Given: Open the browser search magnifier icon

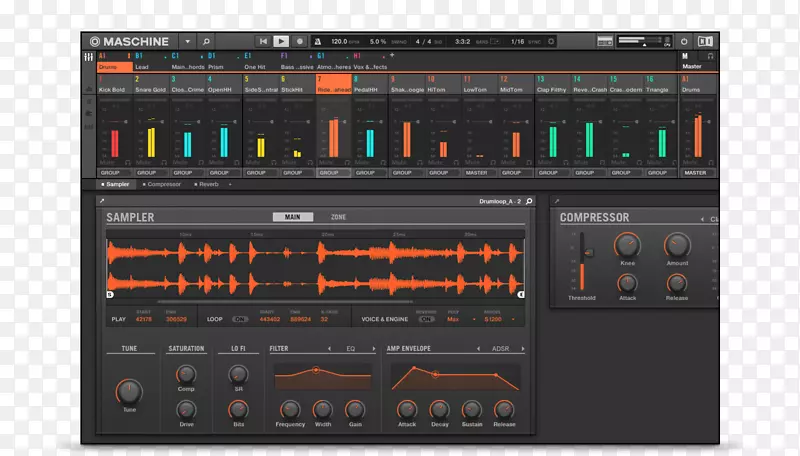Looking at the screenshot, I should pos(206,41).
